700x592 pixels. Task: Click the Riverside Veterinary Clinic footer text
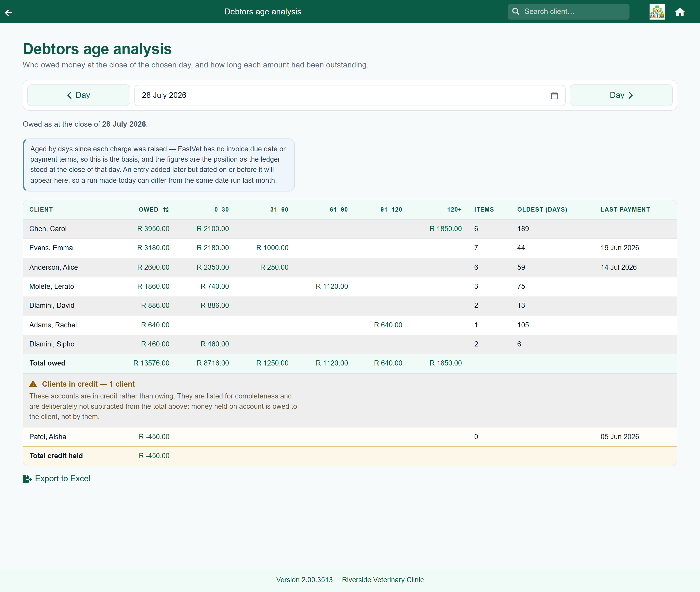click(x=382, y=580)
